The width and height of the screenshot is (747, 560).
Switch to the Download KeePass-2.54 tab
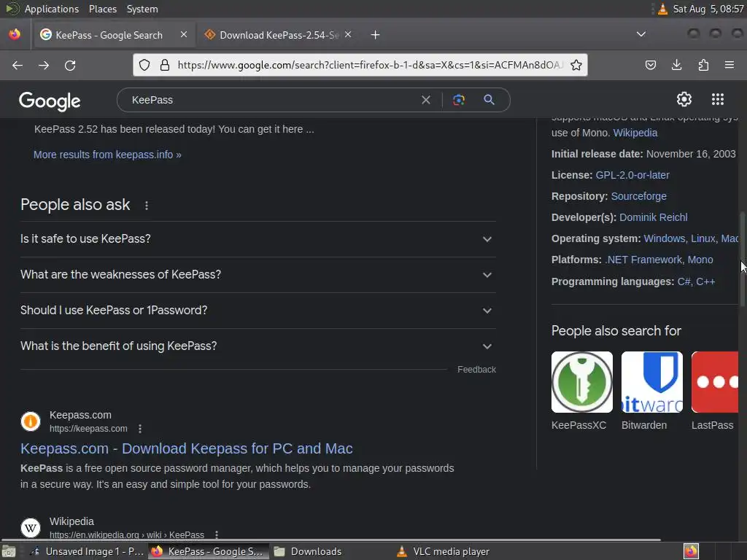(279, 35)
